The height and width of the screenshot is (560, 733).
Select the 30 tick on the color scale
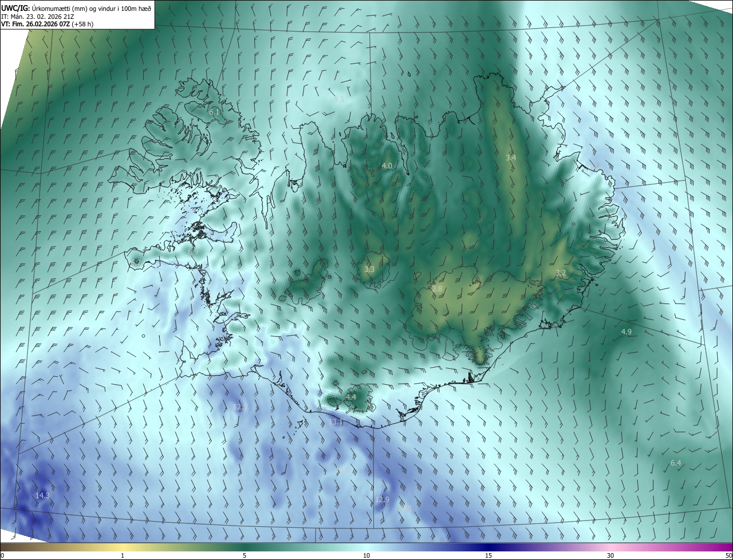tap(610, 556)
